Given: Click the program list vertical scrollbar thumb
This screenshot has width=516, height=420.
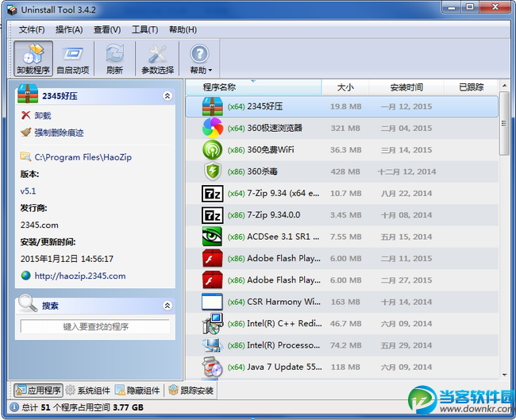Looking at the screenshot, I should pyautogui.click(x=504, y=123).
